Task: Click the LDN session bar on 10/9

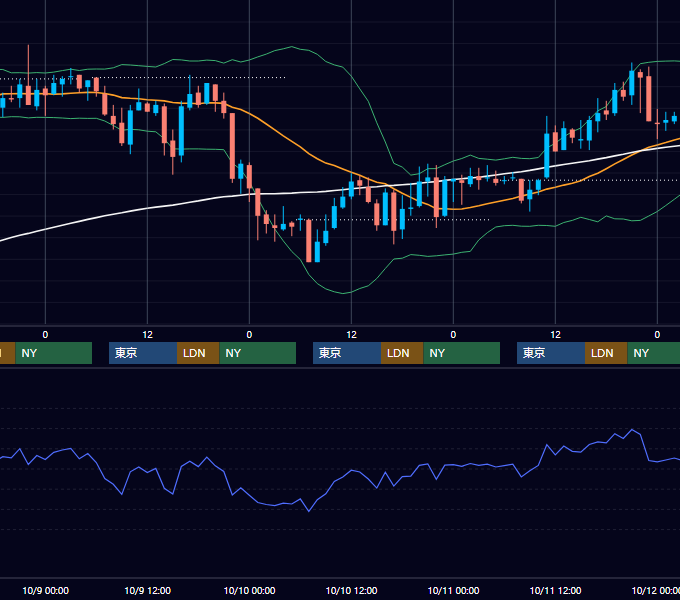Action: click(198, 353)
